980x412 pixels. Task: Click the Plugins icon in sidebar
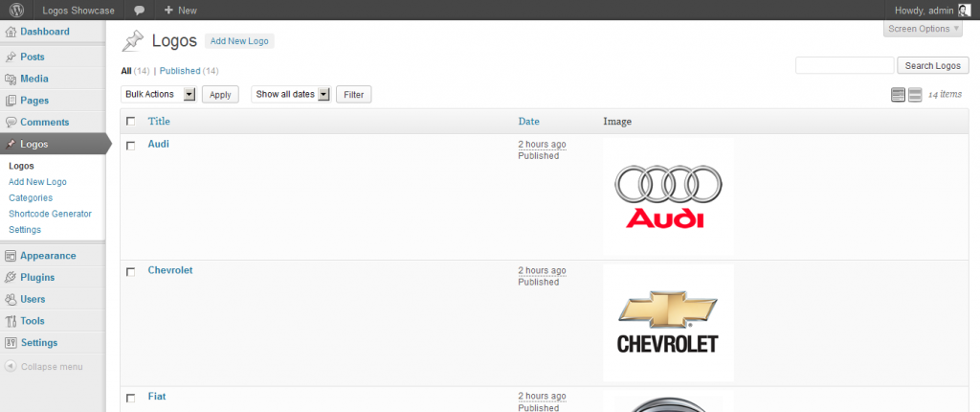(11, 278)
